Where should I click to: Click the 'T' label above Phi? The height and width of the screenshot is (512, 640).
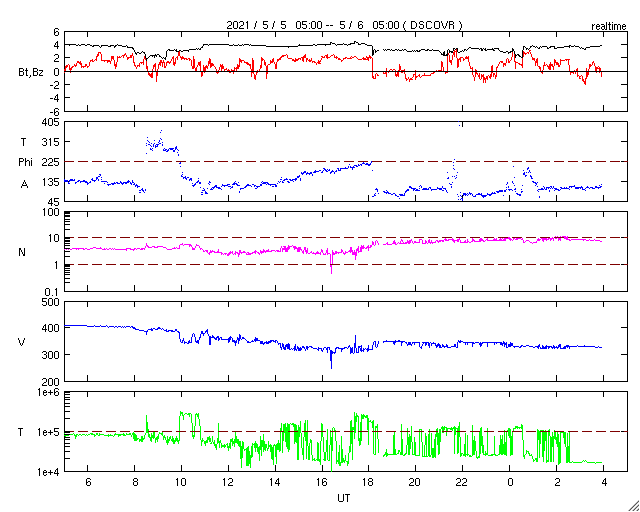[x=22, y=142]
